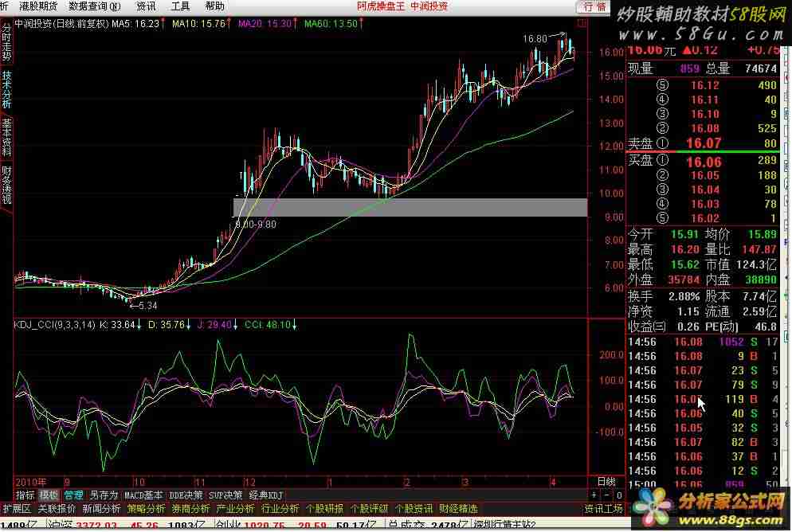Image resolution: width=792 pixels, height=532 pixels.
Task: Click the minus zoom button below chart
Action: tap(607, 495)
